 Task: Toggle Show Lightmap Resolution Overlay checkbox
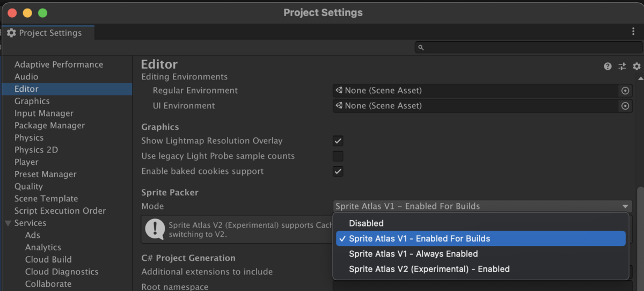click(338, 141)
